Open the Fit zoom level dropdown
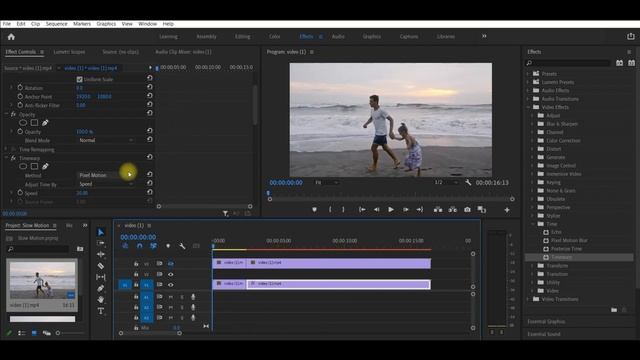 pos(327,182)
